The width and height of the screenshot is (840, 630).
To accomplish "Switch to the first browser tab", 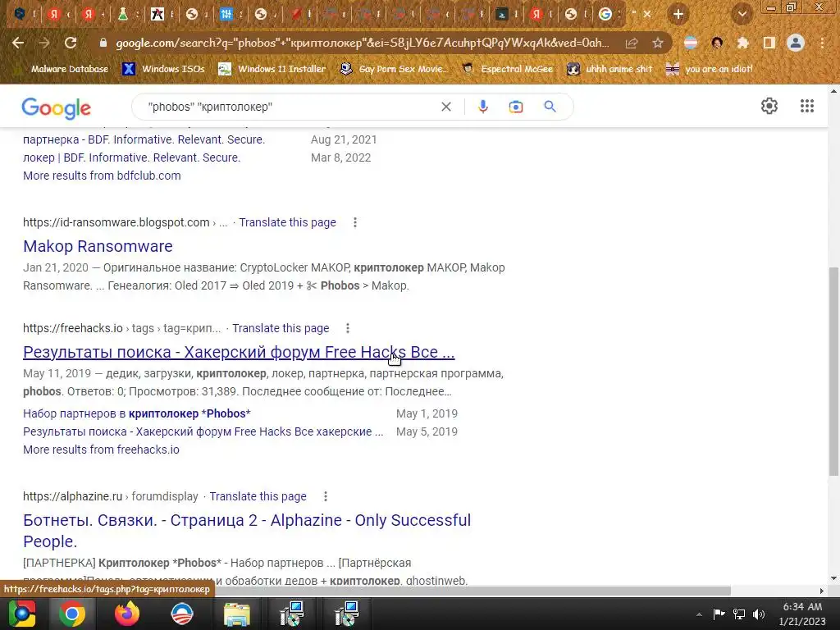I will point(21,14).
